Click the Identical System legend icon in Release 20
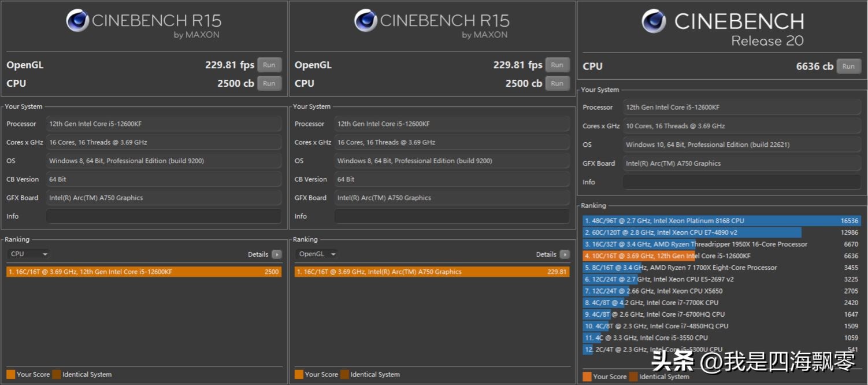868x385 pixels. [634, 376]
